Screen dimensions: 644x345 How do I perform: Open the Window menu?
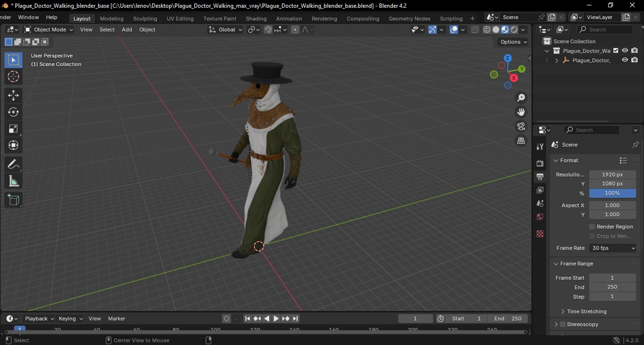[x=28, y=17]
